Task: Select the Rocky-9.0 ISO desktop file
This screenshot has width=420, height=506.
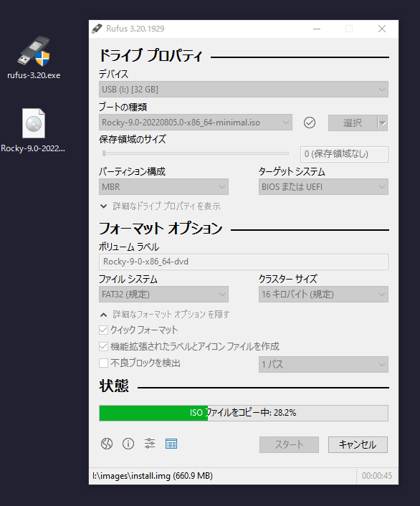Action: click(33, 130)
